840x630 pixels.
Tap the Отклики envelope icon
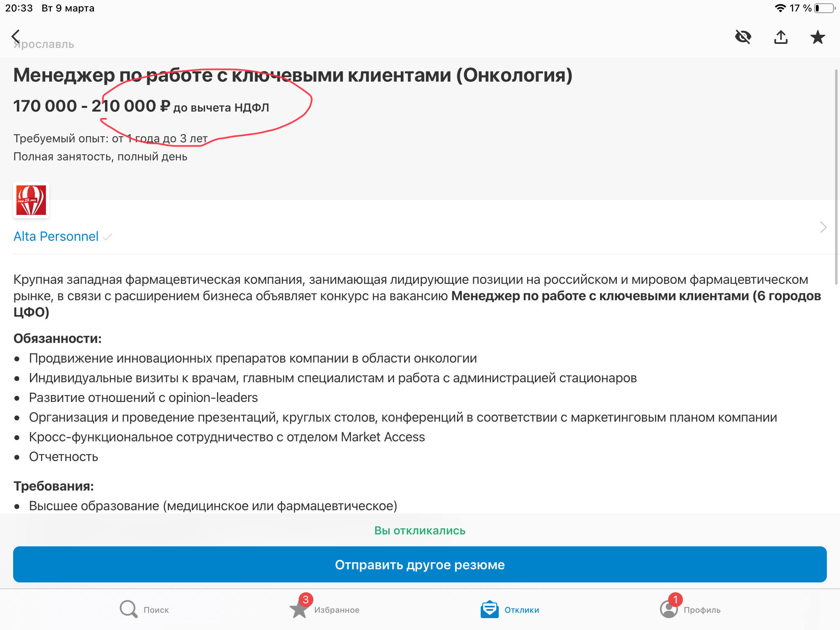click(x=489, y=609)
